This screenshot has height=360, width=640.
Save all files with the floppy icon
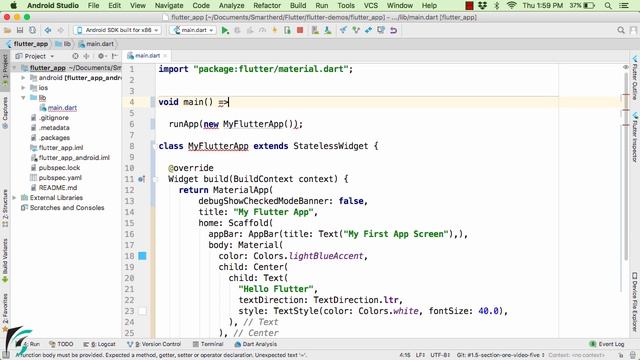click(20, 30)
